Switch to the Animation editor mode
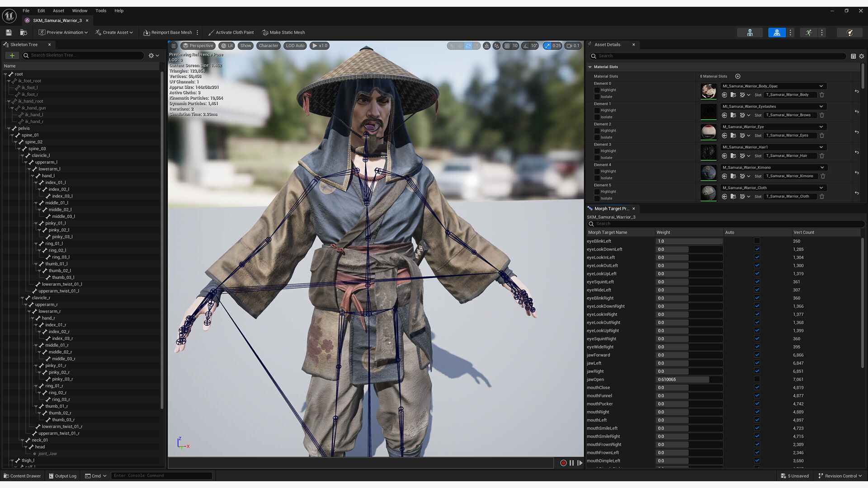Viewport: 868px width, 488px height. point(808,33)
